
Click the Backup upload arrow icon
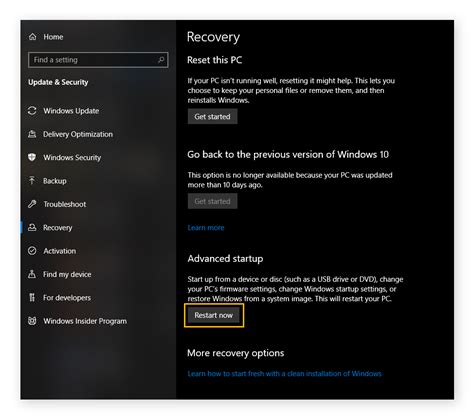click(x=32, y=181)
